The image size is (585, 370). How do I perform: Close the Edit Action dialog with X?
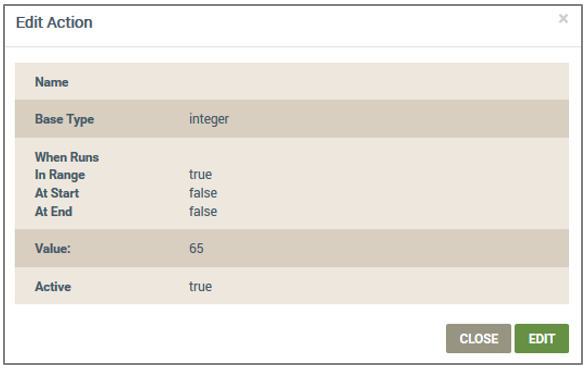[563, 19]
